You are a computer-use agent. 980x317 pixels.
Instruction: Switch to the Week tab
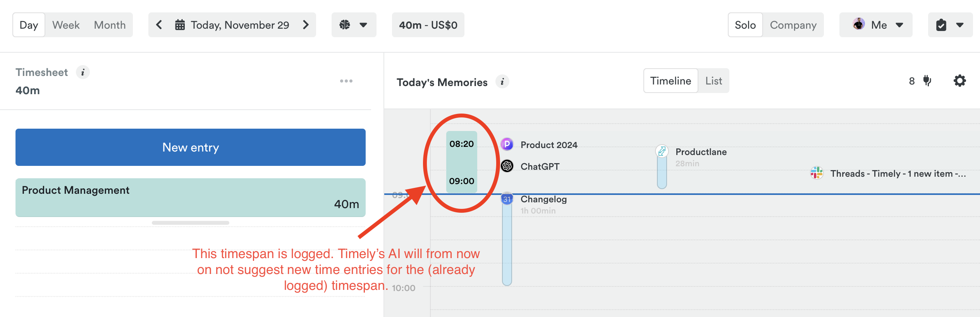coord(66,25)
